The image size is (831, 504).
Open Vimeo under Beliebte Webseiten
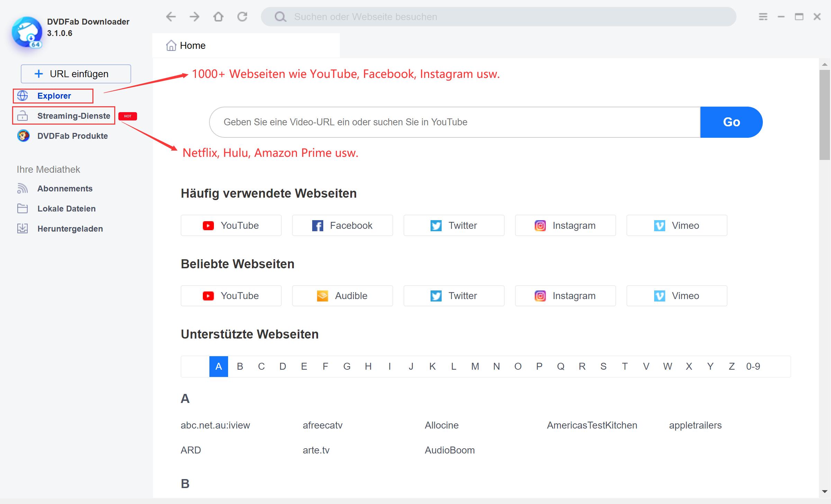677,296
